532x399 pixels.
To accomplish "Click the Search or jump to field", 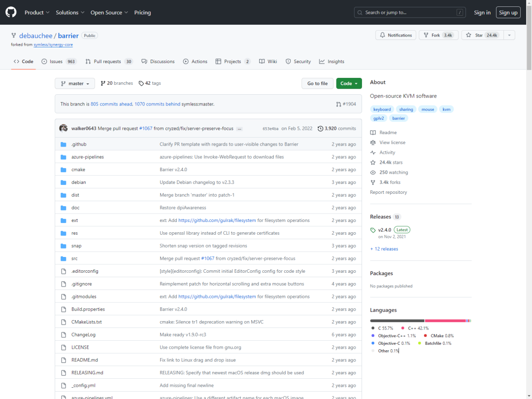I will tap(410, 12).
